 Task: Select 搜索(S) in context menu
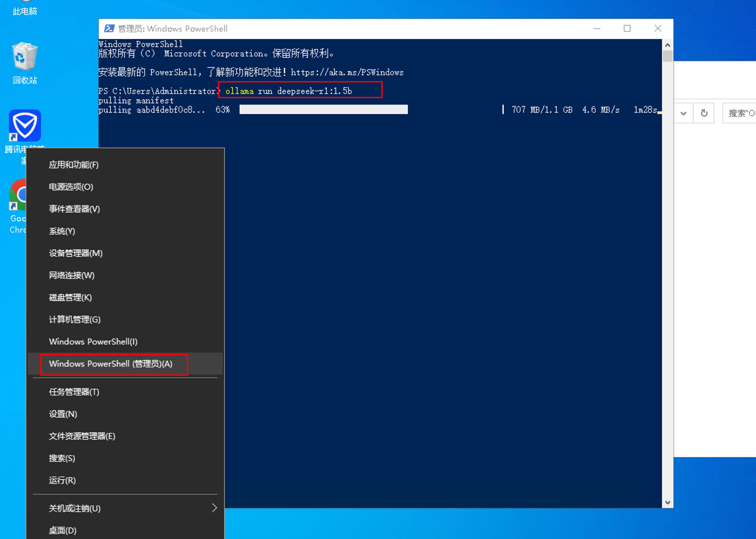click(x=125, y=458)
